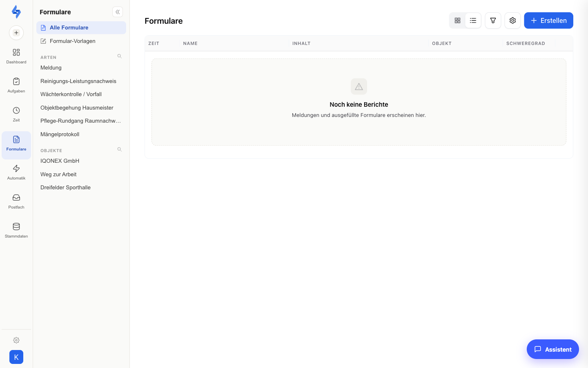Open the Assistent chat

pos(553,349)
